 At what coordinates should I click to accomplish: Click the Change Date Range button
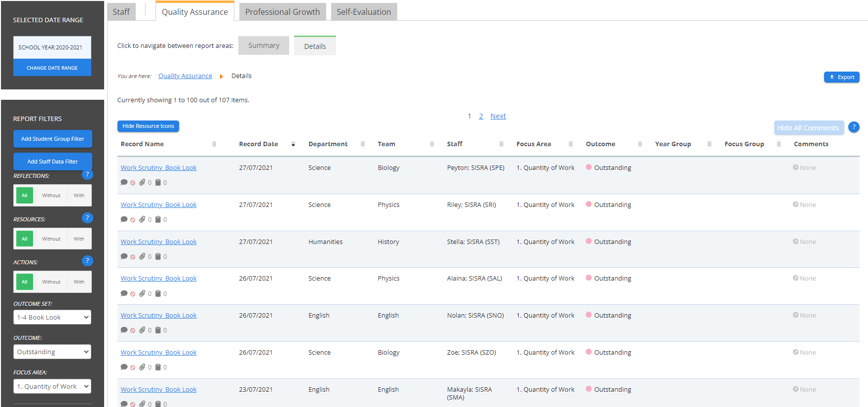tap(52, 68)
